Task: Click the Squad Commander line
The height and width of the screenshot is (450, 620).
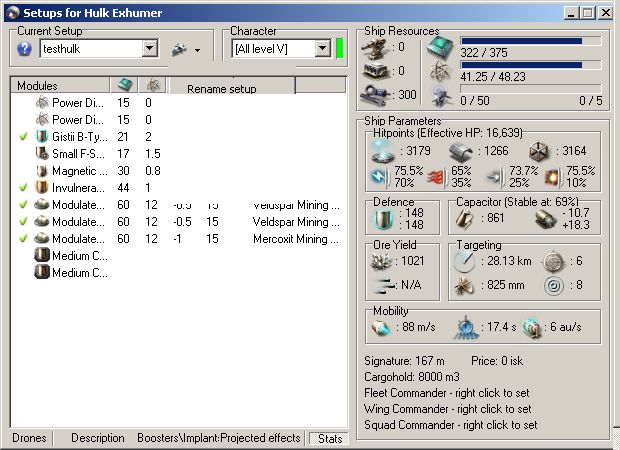Action: tap(449, 425)
